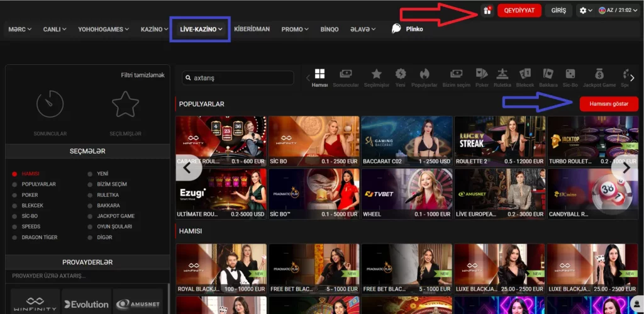The image size is (644, 314).
Task: Select the Ruletka category icon
Action: (502, 74)
